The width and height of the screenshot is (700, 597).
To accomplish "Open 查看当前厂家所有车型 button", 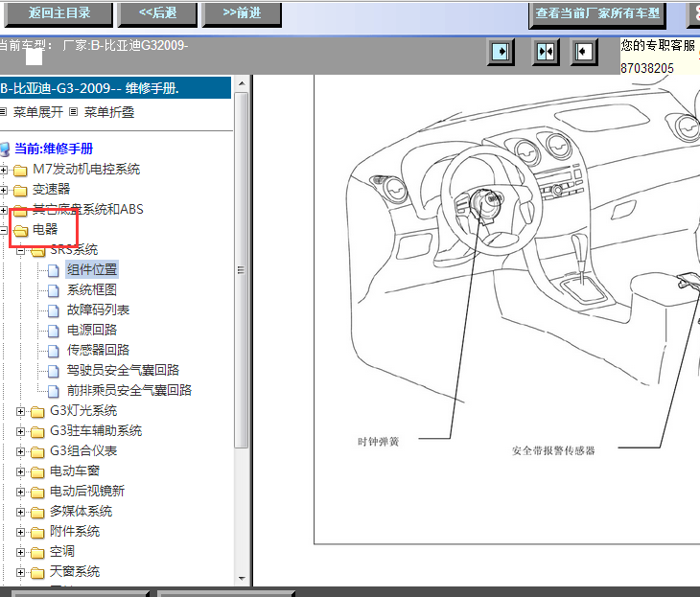I will coord(597,14).
